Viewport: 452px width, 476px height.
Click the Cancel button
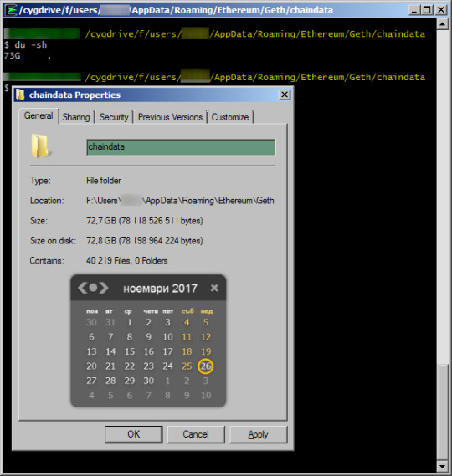[196, 434]
